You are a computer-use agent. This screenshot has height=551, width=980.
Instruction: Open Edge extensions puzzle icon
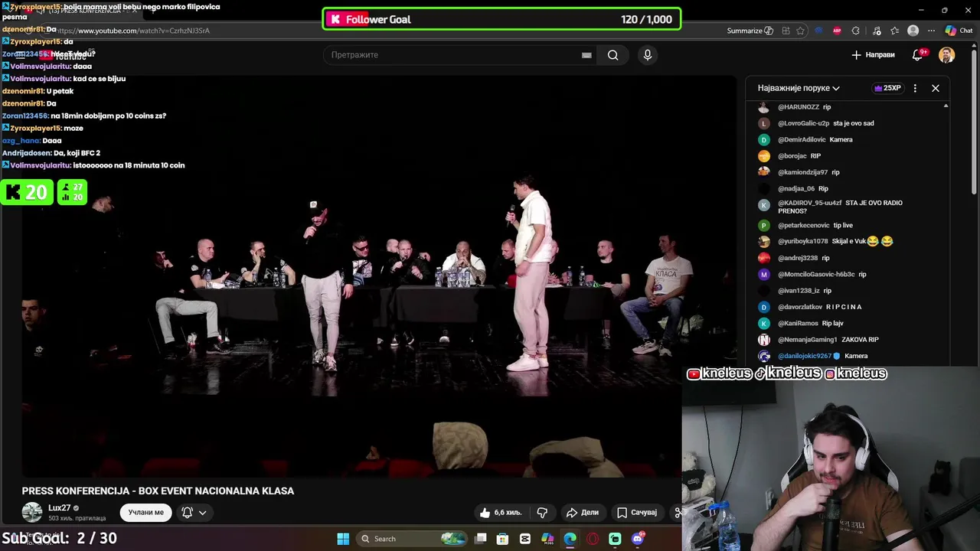pos(855,31)
